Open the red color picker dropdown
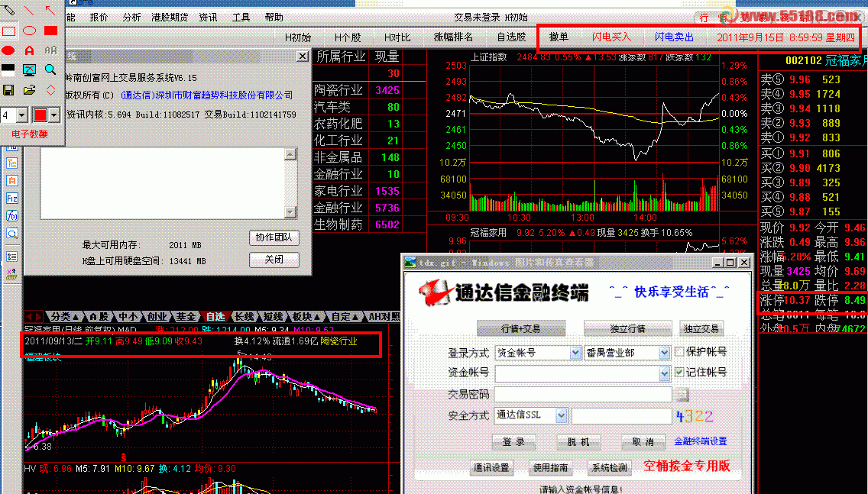Viewport: 868px width, 494px height. tap(53, 115)
